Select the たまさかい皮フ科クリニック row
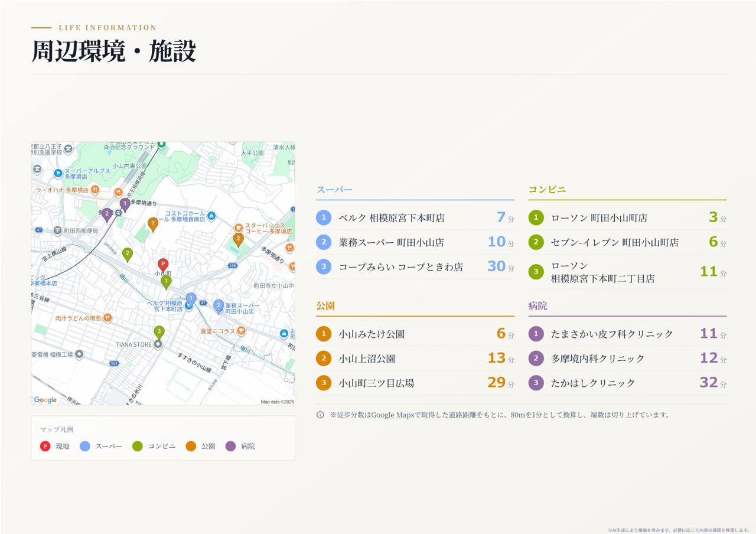 pyautogui.click(x=627, y=334)
